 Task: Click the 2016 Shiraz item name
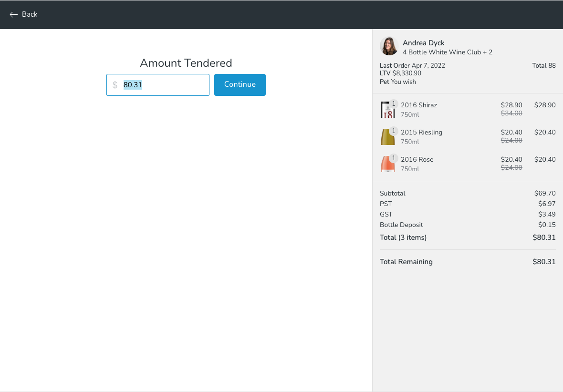[x=418, y=105]
